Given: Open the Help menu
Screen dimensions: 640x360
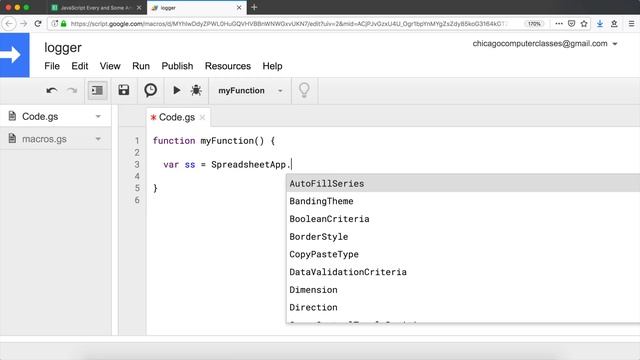Looking at the screenshot, I should [272, 66].
